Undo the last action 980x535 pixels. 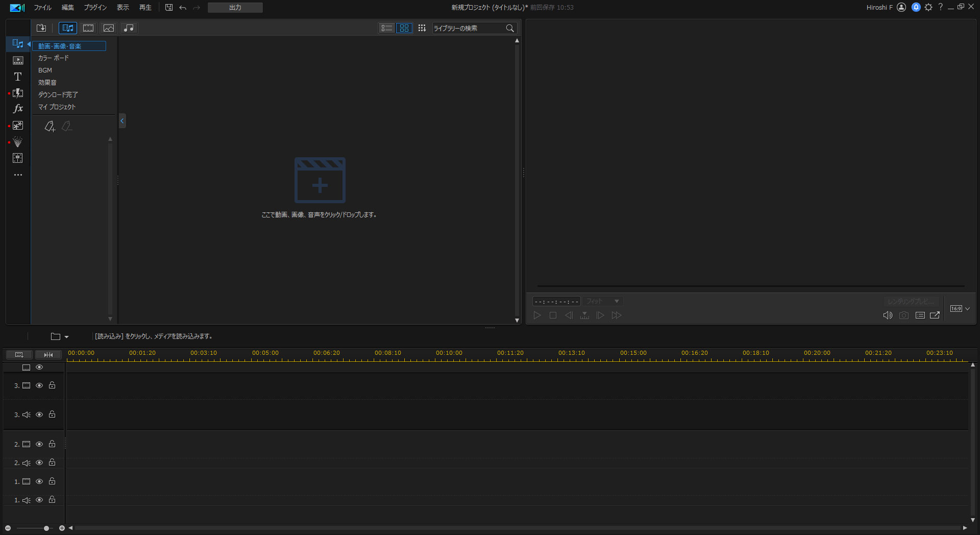[183, 8]
